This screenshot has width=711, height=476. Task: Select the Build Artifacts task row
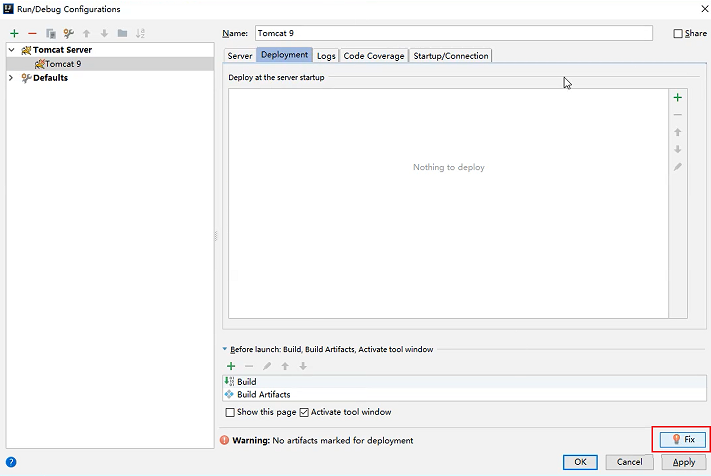(x=464, y=394)
